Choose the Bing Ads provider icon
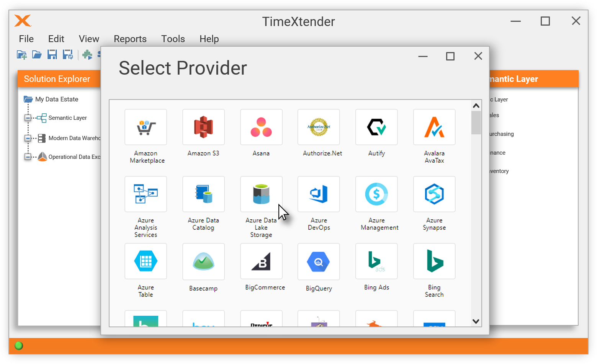Image resolution: width=597 pixels, height=364 pixels. [x=376, y=261]
